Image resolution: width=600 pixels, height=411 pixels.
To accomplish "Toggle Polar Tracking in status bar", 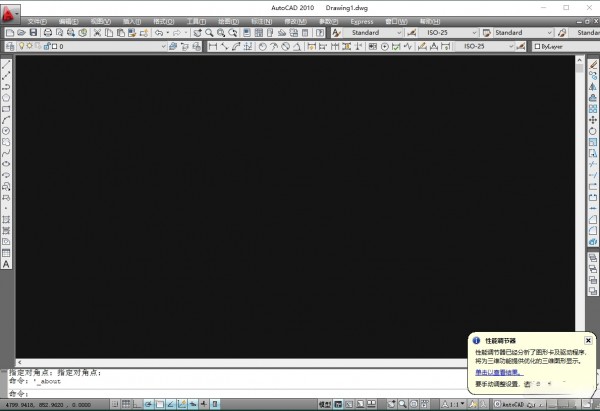I will [x=148, y=404].
